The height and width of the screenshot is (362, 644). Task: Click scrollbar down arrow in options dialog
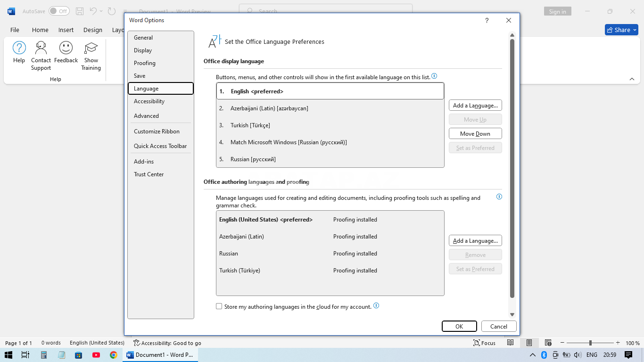[512, 314]
